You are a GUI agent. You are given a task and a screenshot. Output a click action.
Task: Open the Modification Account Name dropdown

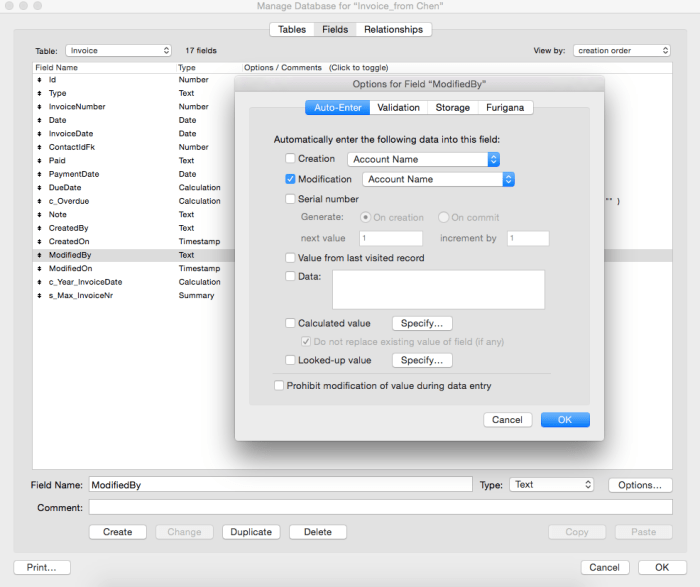(438, 180)
